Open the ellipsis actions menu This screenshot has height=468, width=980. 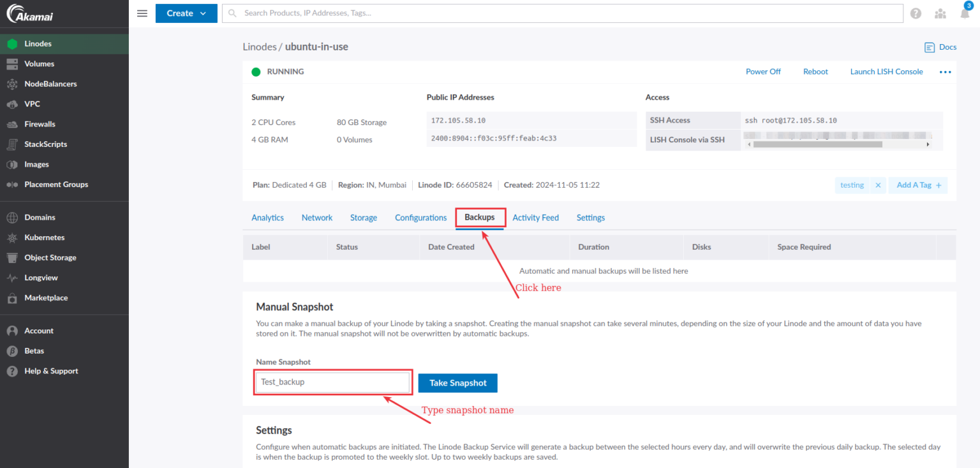945,72
